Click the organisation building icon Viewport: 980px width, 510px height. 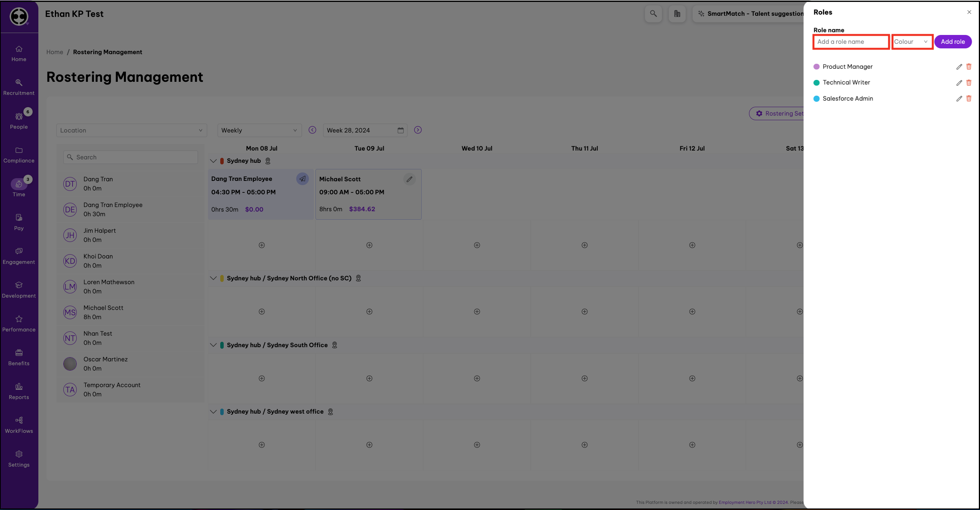(677, 14)
